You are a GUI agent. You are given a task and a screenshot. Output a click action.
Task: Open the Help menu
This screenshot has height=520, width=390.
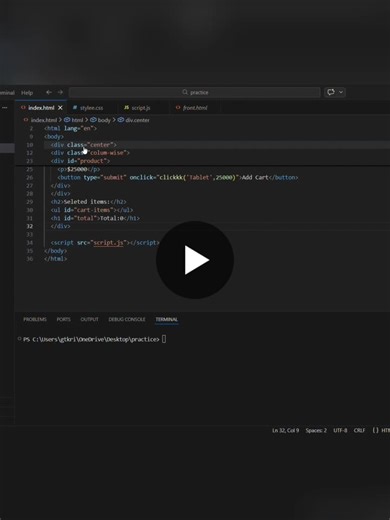(x=27, y=93)
